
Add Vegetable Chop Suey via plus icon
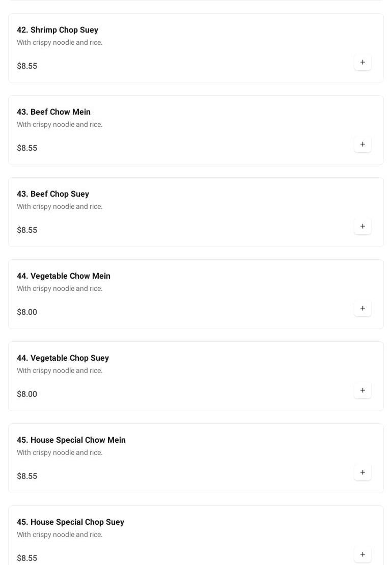pos(362,391)
